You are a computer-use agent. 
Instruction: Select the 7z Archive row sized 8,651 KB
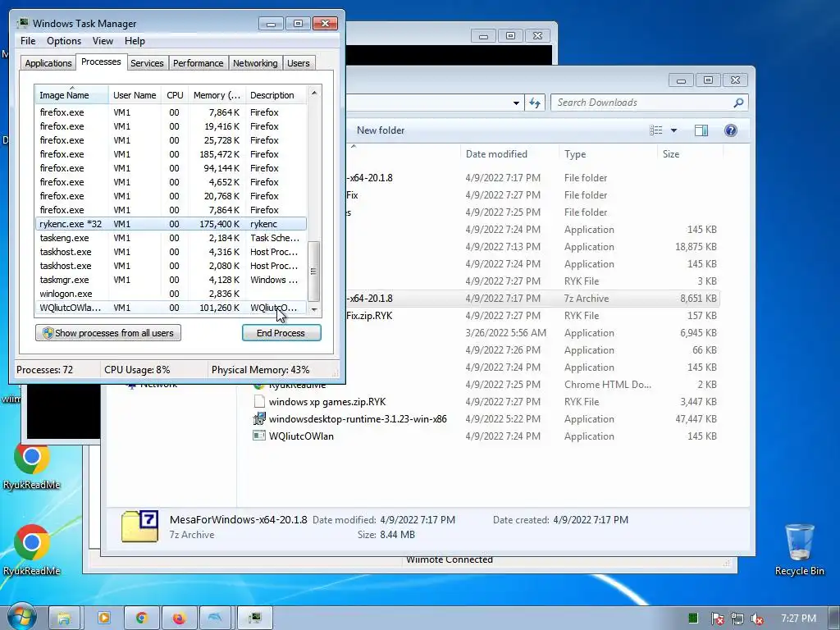(x=532, y=299)
